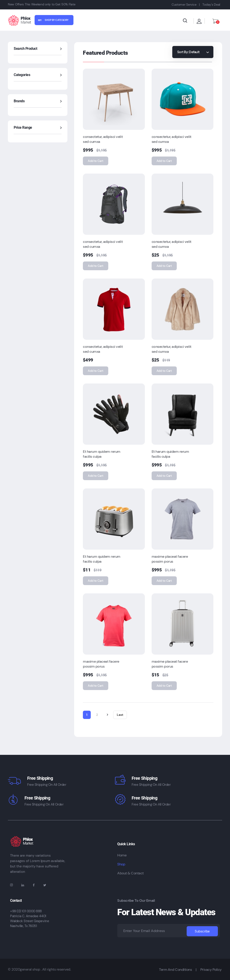Open the user account icon
The width and height of the screenshot is (230, 980).
point(199,21)
